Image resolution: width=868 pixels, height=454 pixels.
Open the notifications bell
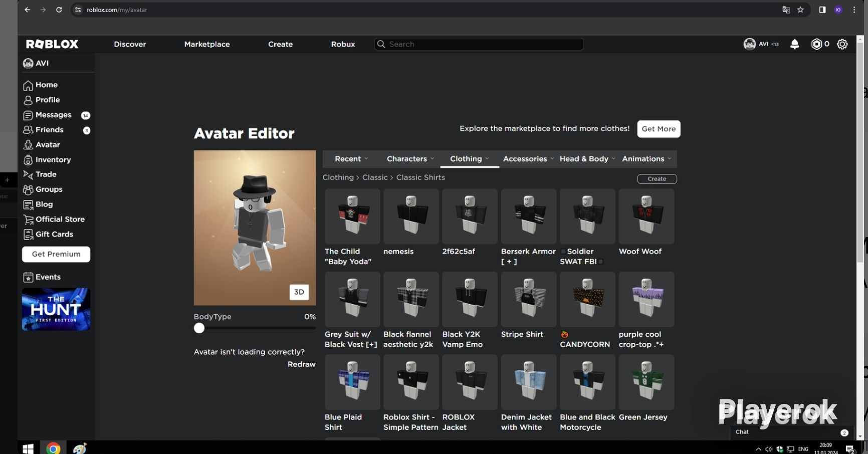(x=794, y=44)
